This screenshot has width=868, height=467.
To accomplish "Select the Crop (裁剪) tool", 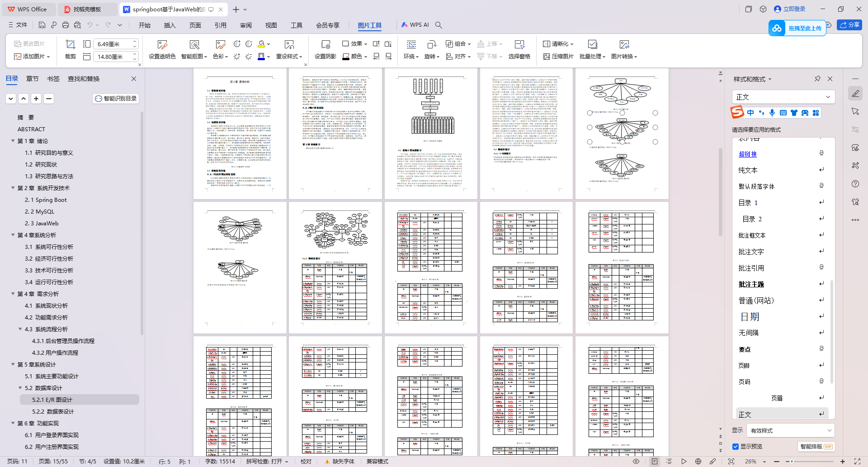I will (70, 49).
